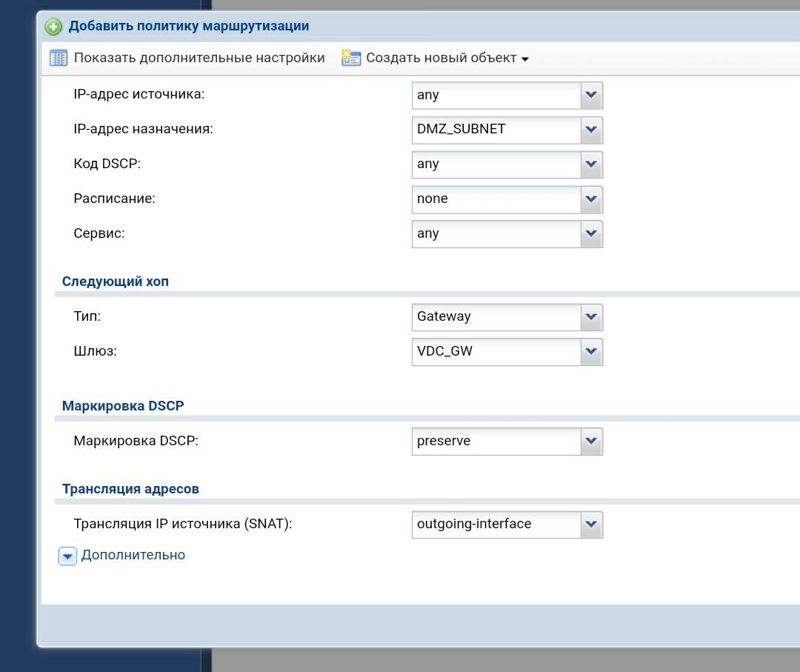Click the source IP field showing any

[496, 95]
